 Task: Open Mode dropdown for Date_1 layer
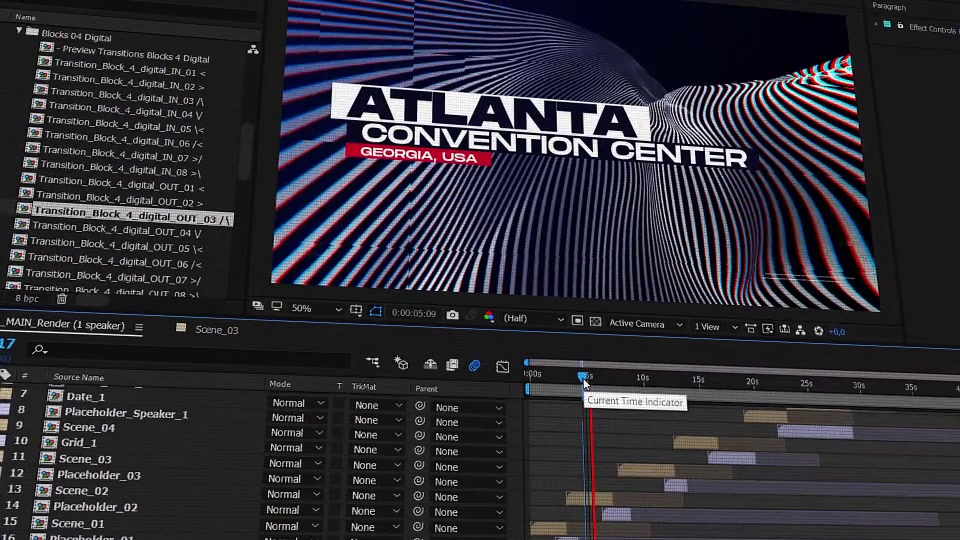click(298, 403)
